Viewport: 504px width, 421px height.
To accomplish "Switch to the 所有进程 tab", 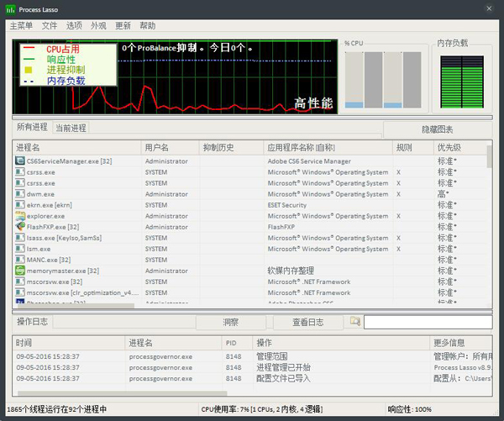I will pyautogui.click(x=32, y=127).
